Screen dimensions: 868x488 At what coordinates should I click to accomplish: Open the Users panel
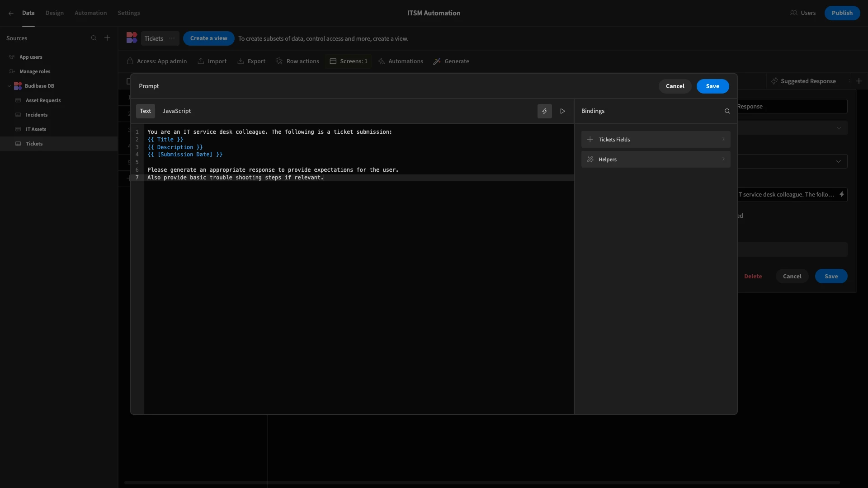[x=803, y=13]
